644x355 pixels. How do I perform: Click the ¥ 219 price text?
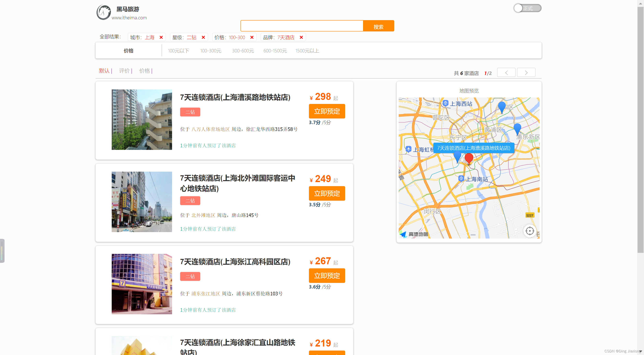pos(321,343)
